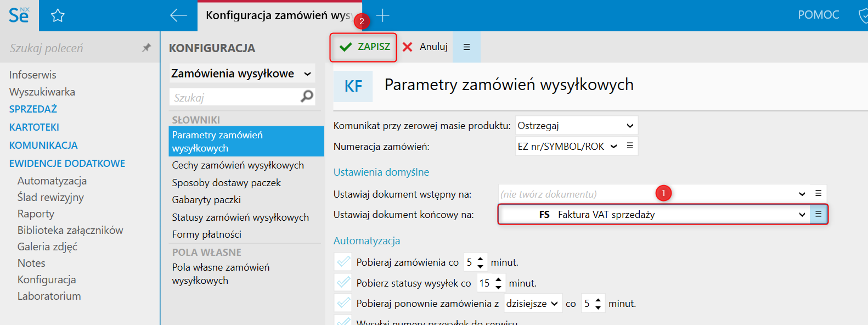Switch to Konfiguracja zamówień wysyłkowych tab
This screenshot has height=325, width=868.
(279, 15)
